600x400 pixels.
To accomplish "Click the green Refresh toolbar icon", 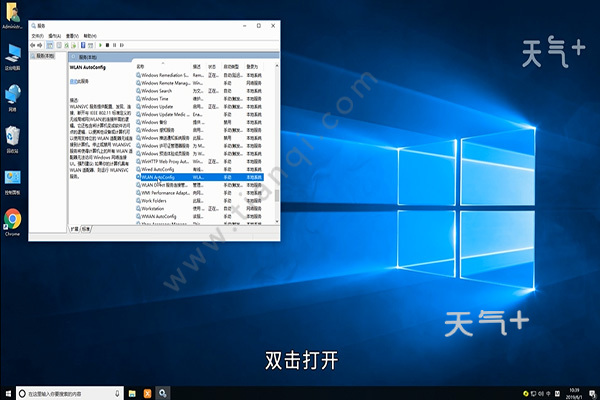I will 67,45.
